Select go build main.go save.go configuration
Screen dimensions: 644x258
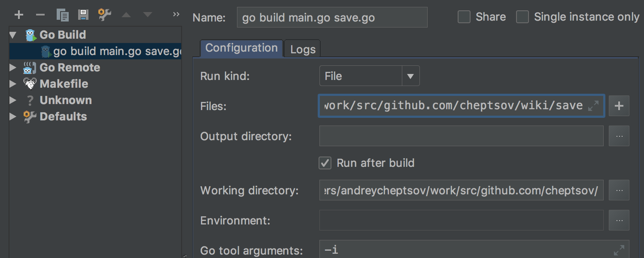coord(95,51)
